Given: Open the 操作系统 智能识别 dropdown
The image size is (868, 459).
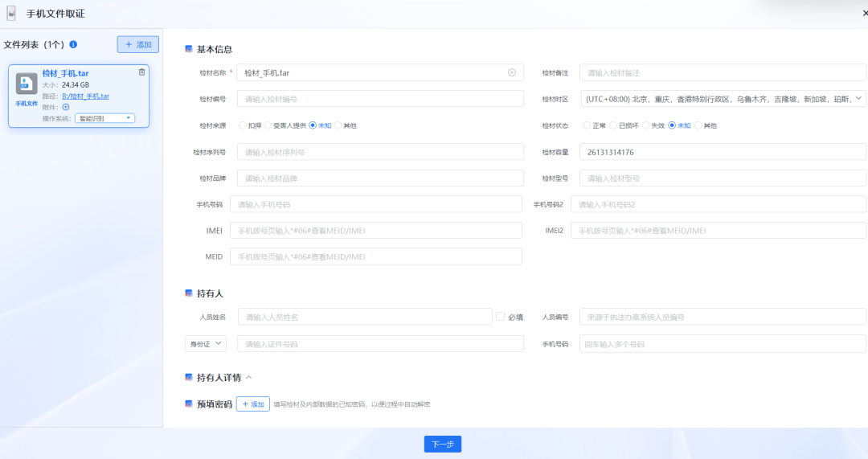Looking at the screenshot, I should point(104,118).
